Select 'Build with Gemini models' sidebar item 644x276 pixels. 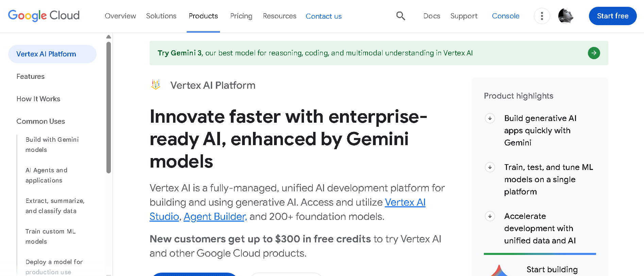pyautogui.click(x=52, y=145)
